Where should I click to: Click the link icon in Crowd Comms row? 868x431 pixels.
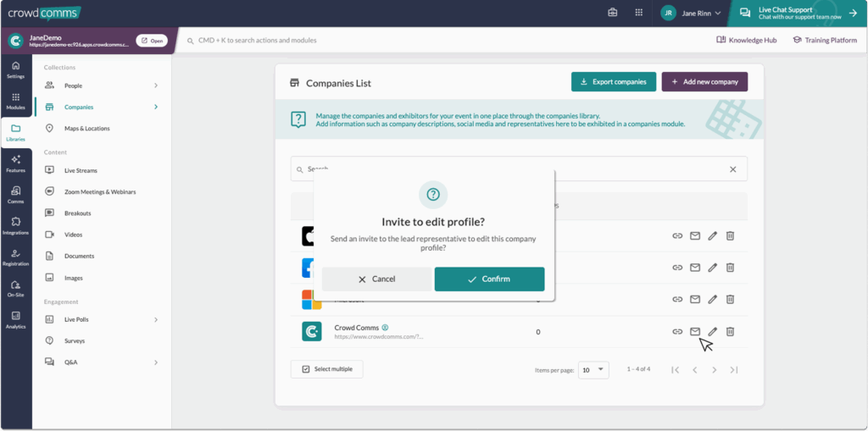tap(677, 332)
